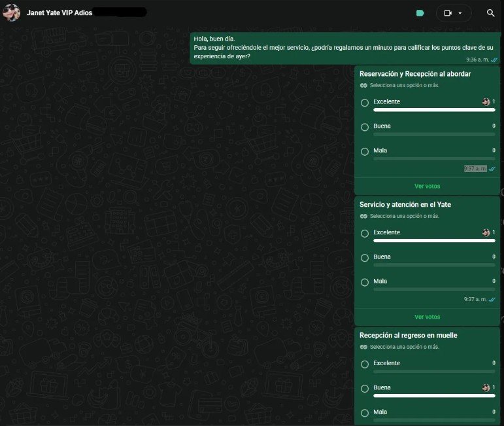Click the Excelente result bar in Servicio poll

click(x=434, y=241)
